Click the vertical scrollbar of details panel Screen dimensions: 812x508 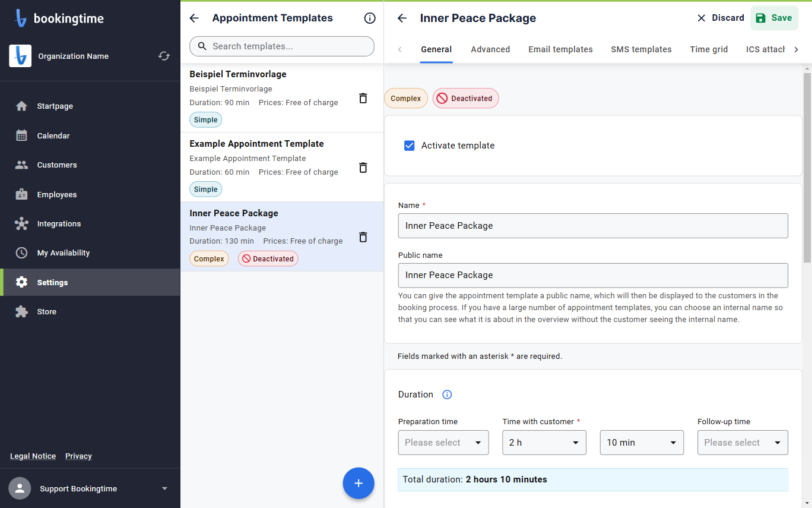pos(807,168)
